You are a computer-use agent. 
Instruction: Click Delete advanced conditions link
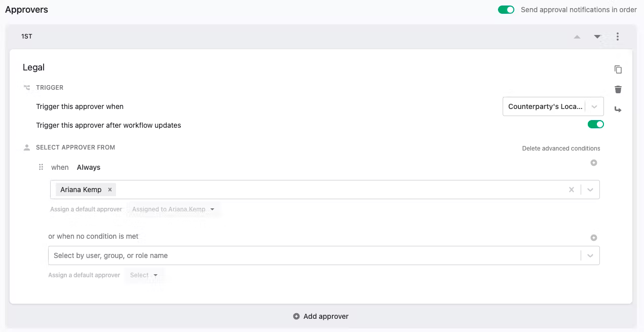click(x=561, y=149)
